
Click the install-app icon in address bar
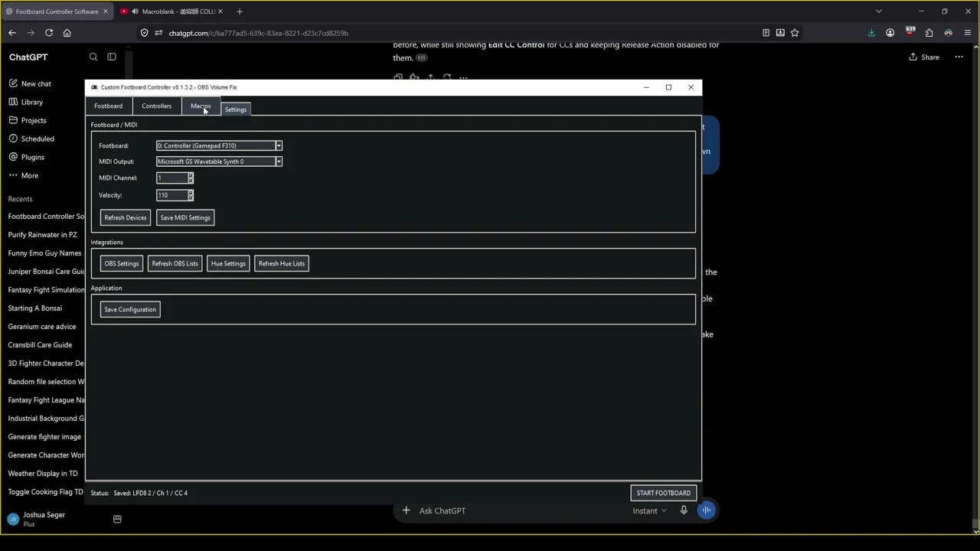780,33
